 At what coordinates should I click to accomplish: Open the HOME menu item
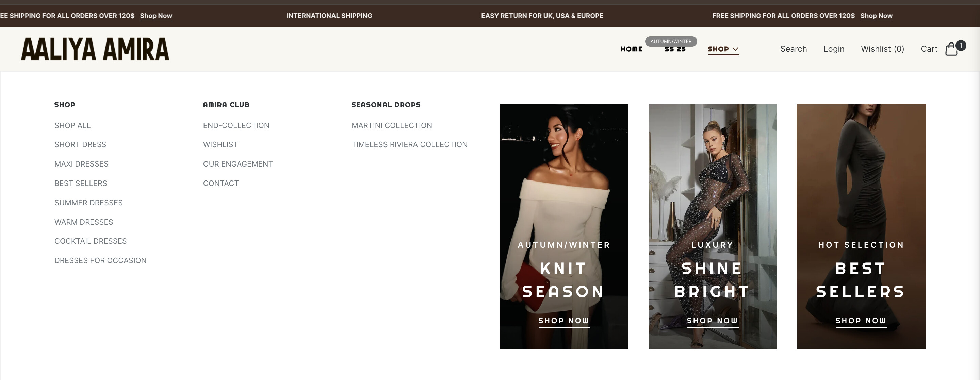click(x=631, y=49)
